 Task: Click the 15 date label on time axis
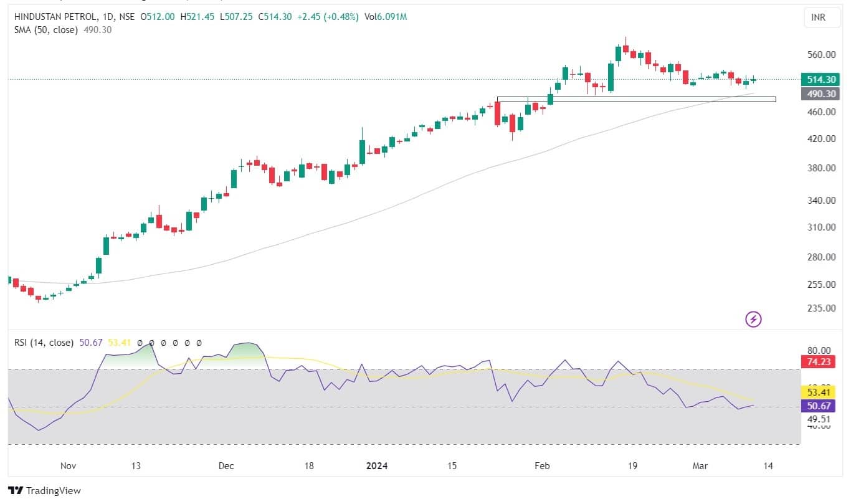tap(452, 466)
